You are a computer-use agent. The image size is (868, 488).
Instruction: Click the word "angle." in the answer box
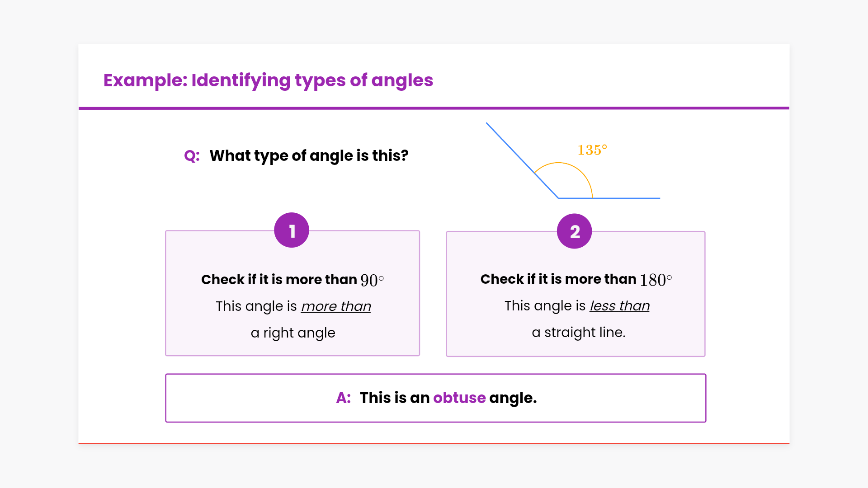[513, 398]
